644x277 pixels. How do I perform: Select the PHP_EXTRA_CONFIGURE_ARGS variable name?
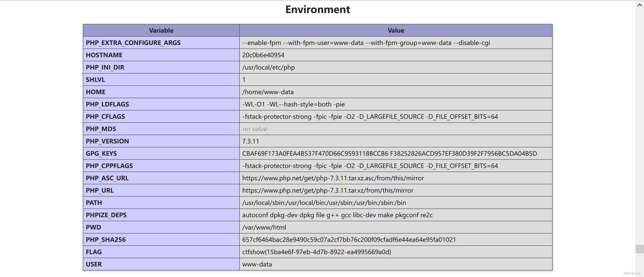[133, 43]
